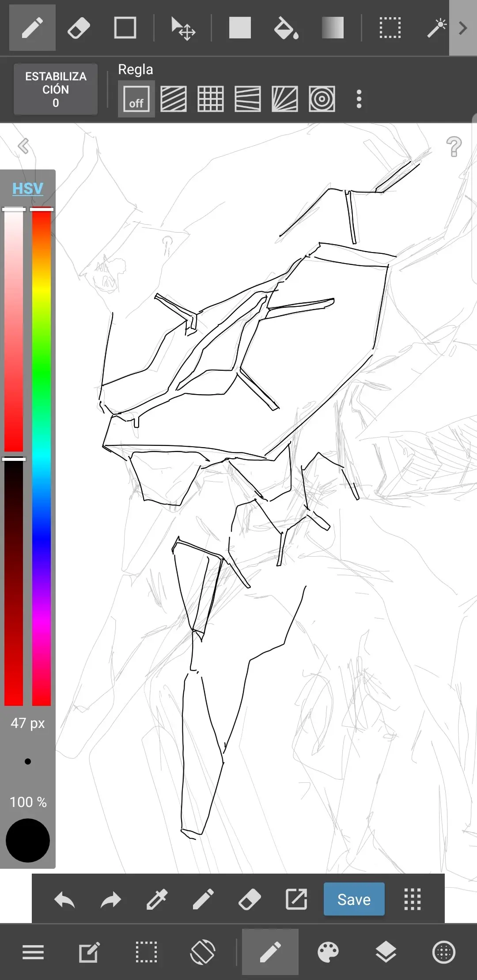The height and width of the screenshot is (980, 477).
Task: Collapse side panel with left chevron
Action: pyautogui.click(x=23, y=146)
